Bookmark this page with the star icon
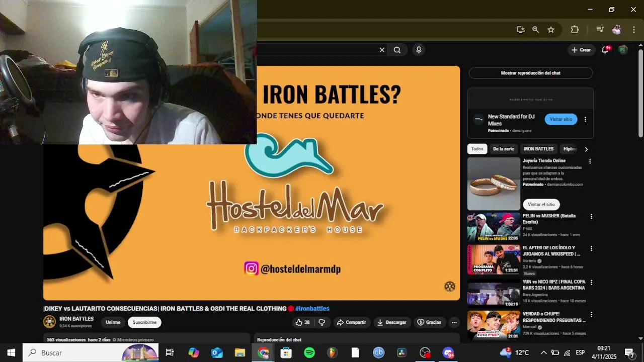The height and width of the screenshot is (362, 644). (x=551, y=30)
